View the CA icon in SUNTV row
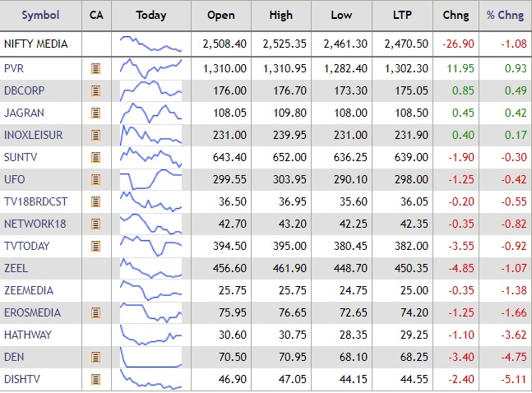The height and width of the screenshot is (393, 532). coord(96,157)
